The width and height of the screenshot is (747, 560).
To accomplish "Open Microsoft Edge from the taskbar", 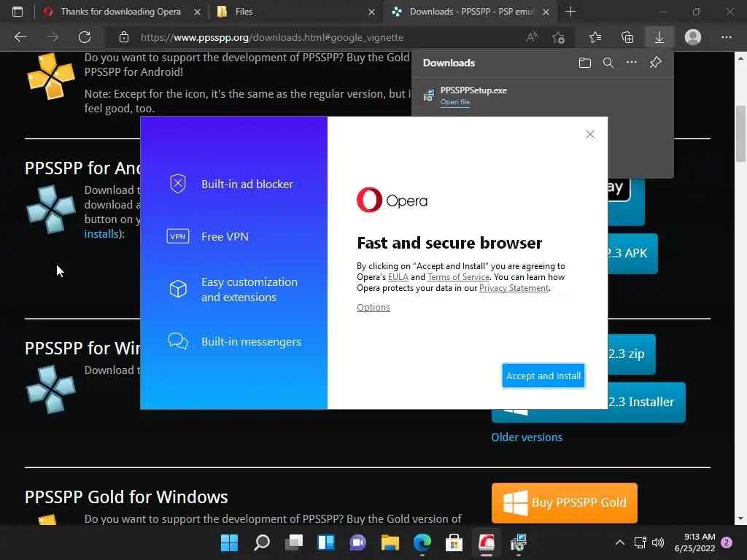I will [422, 542].
